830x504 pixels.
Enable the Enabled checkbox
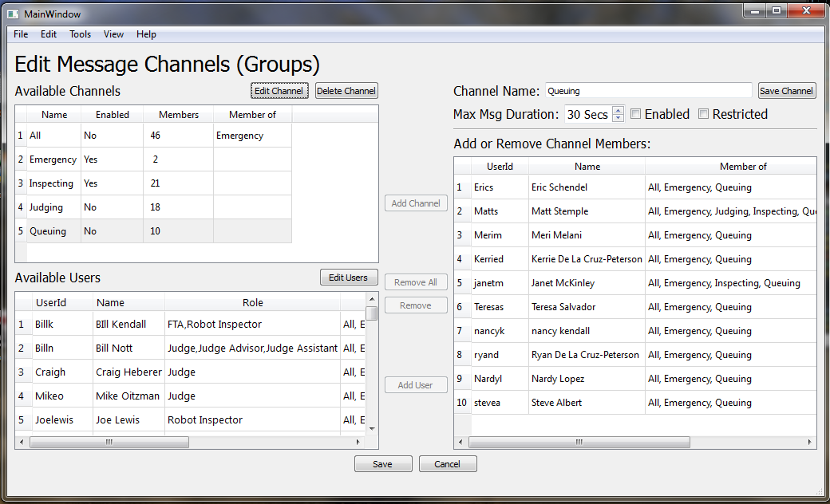tap(635, 114)
